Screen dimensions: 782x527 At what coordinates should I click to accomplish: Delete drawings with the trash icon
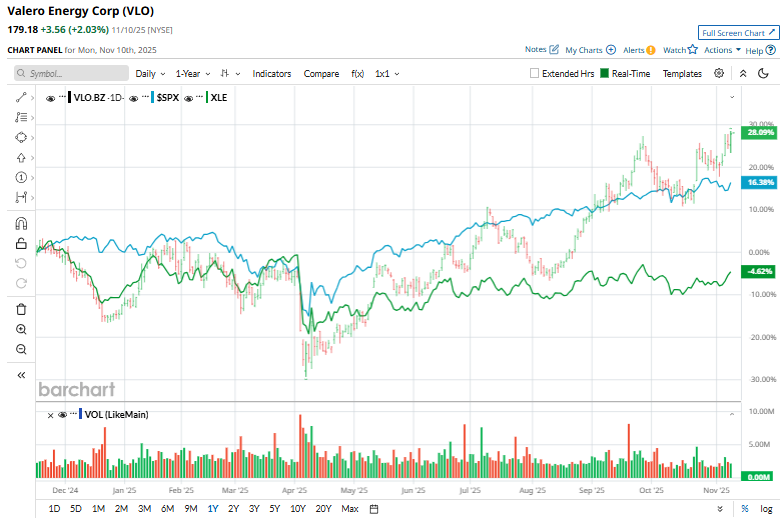[21, 309]
